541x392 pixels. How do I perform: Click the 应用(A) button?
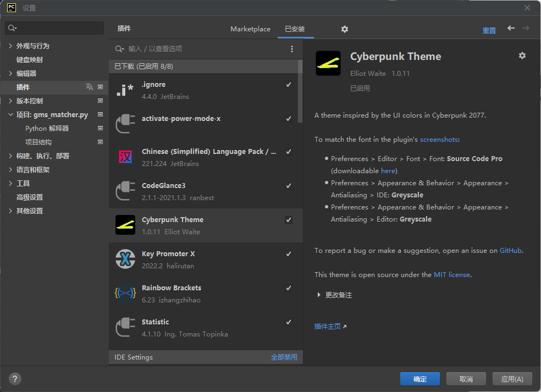[x=512, y=379]
